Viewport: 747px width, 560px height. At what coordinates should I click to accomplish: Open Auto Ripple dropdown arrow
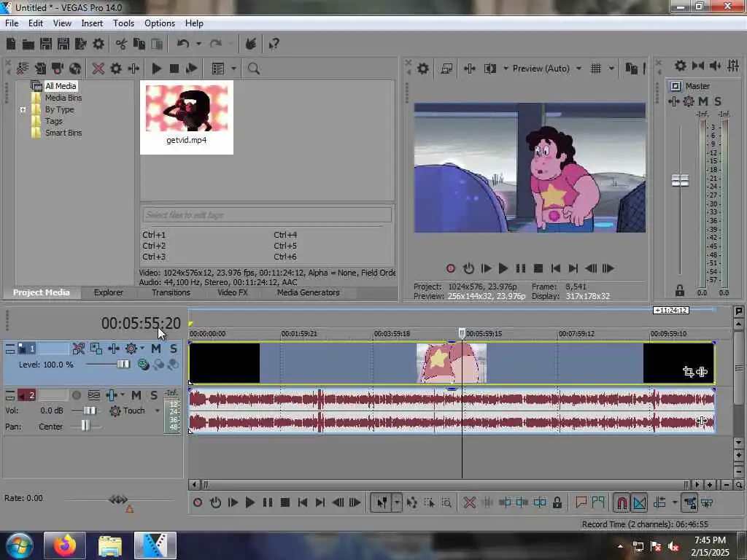tap(675, 502)
